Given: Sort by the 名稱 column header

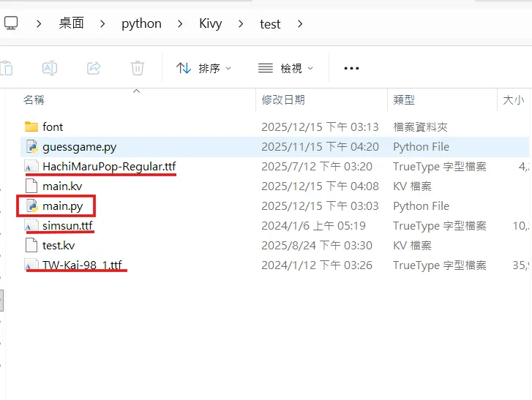Looking at the screenshot, I should point(34,100).
